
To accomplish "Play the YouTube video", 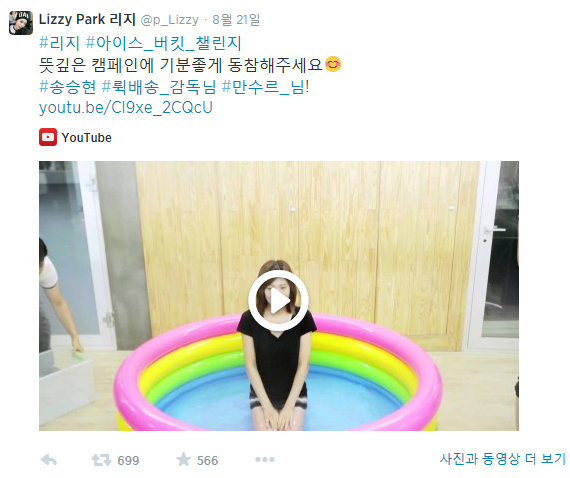I will [x=278, y=300].
